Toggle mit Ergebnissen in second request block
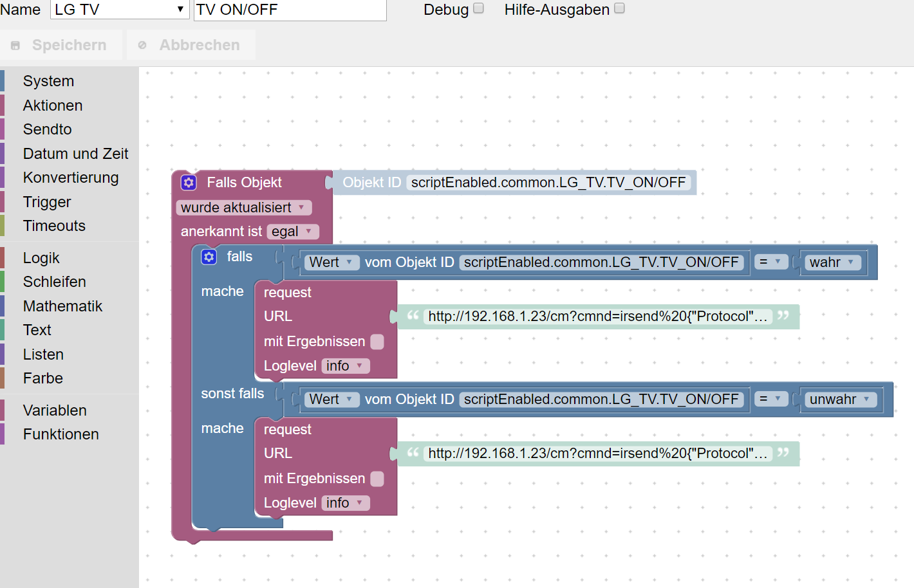914x588 pixels. [x=377, y=479]
